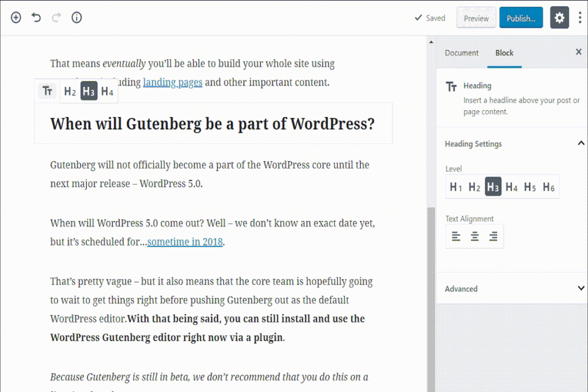This screenshot has width=588, height=392.
Task: Toggle the settings gear sidebar
Action: click(x=559, y=18)
